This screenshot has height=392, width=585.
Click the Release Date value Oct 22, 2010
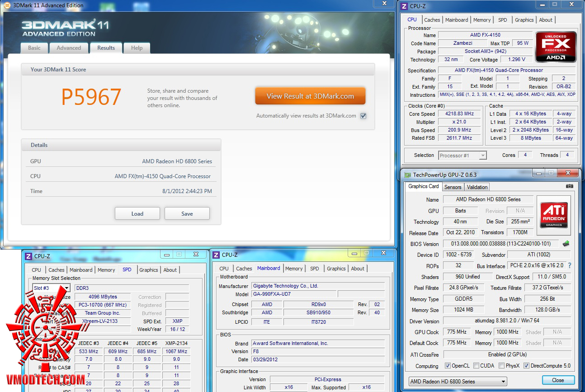[460, 233]
